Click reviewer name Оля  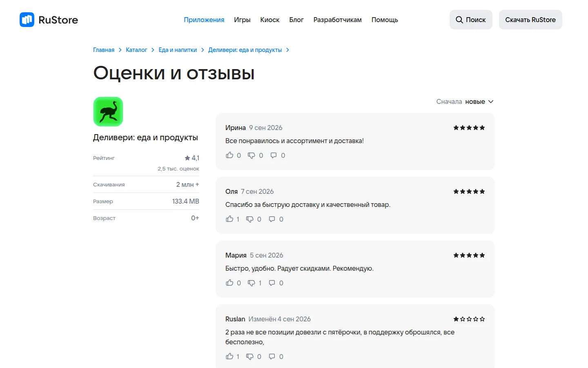(232, 191)
